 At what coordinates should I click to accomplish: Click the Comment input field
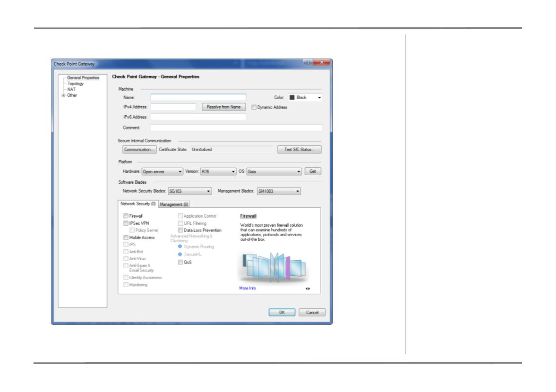237,128
